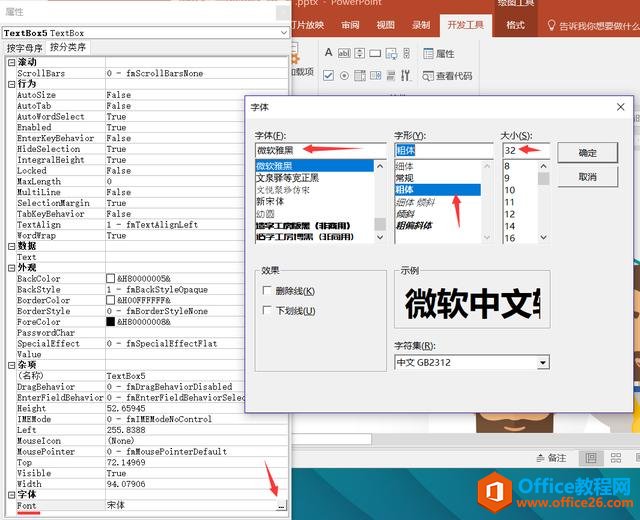The image size is (640, 520).
Task: Click the WordWrap property row
Action: [130, 236]
